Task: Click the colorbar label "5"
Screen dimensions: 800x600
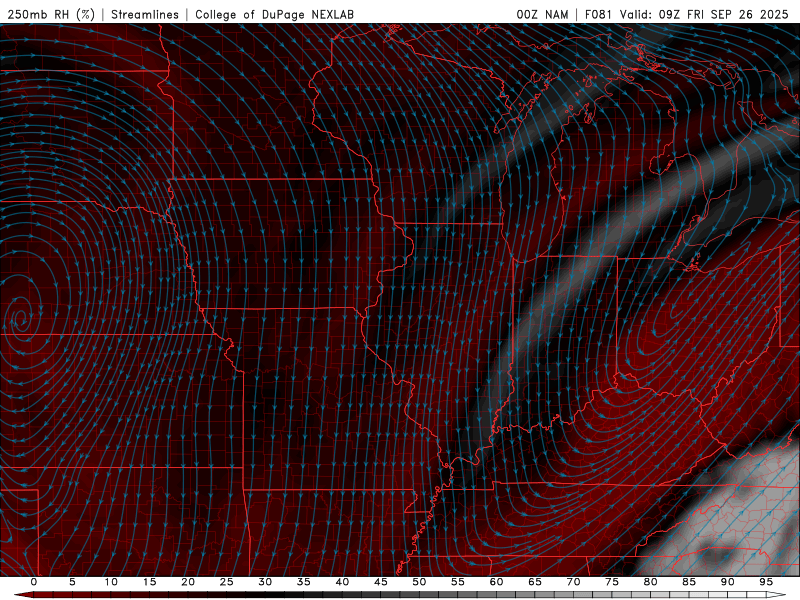Action: coord(72,582)
